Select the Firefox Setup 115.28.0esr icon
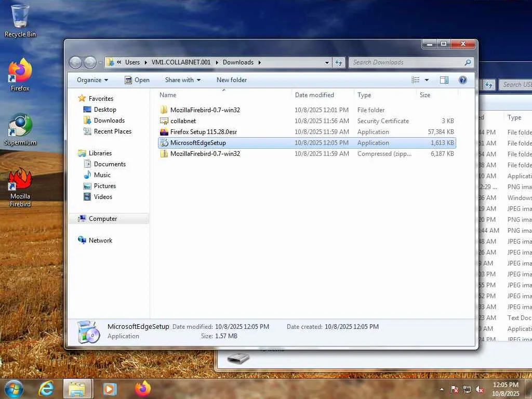Image resolution: width=532 pixels, height=399 pixels. 164,131
